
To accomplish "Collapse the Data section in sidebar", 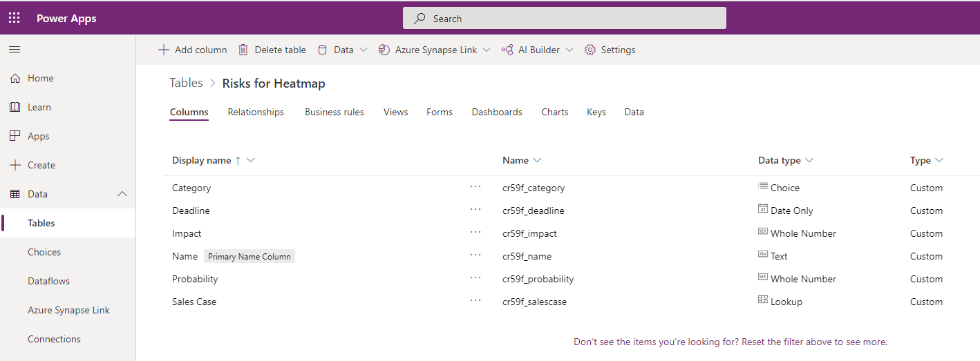I will pos(122,194).
